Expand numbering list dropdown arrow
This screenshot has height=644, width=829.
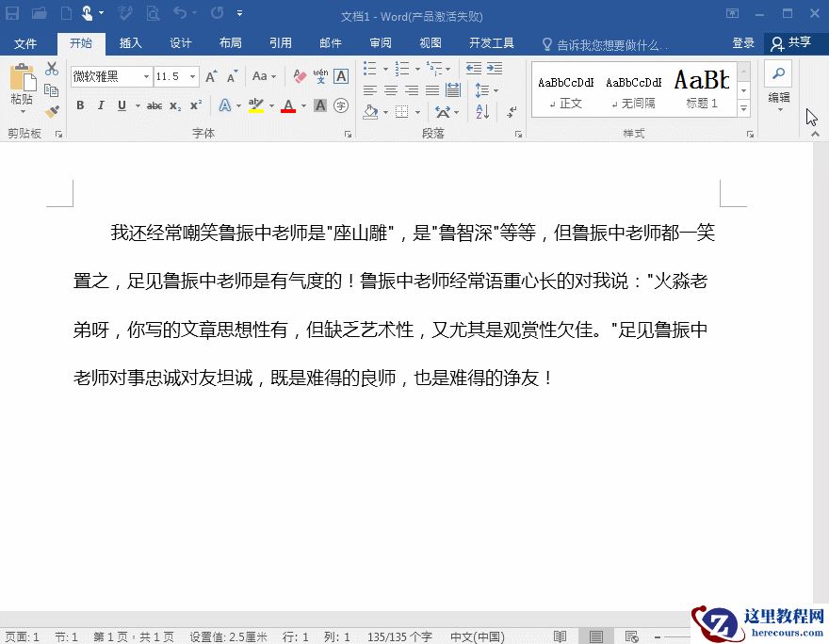coord(417,69)
